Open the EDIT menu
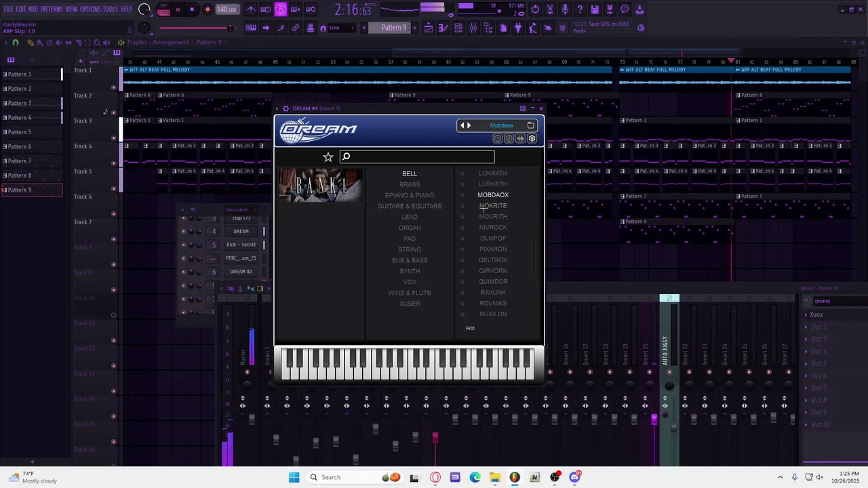The height and width of the screenshot is (488, 868). [21, 9]
